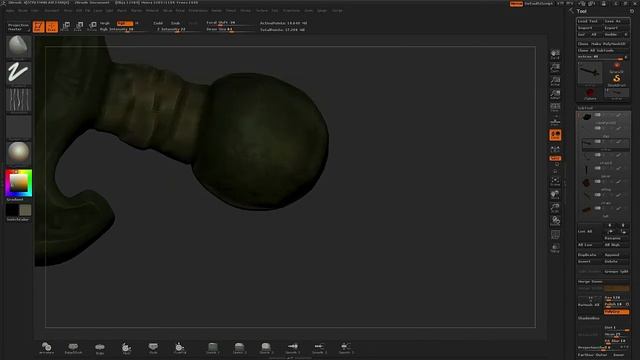640x360 pixels.
Task: Click the Tool palette dock icon
Action: [x=632, y=11]
